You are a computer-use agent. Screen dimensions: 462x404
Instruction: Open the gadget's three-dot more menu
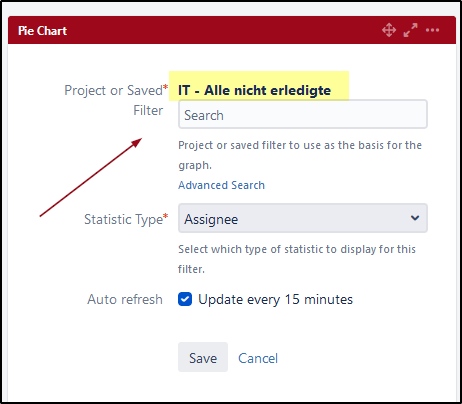tap(432, 30)
